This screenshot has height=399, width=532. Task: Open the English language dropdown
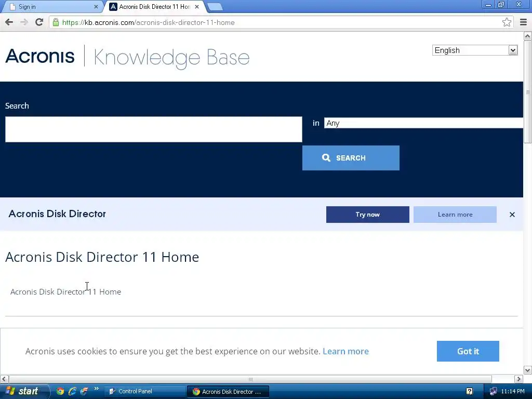(475, 50)
